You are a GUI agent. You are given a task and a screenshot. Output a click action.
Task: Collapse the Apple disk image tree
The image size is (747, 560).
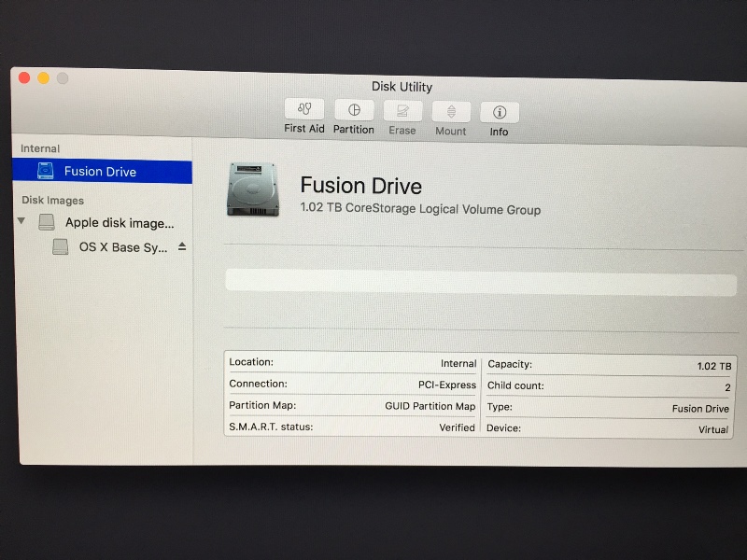pos(21,221)
